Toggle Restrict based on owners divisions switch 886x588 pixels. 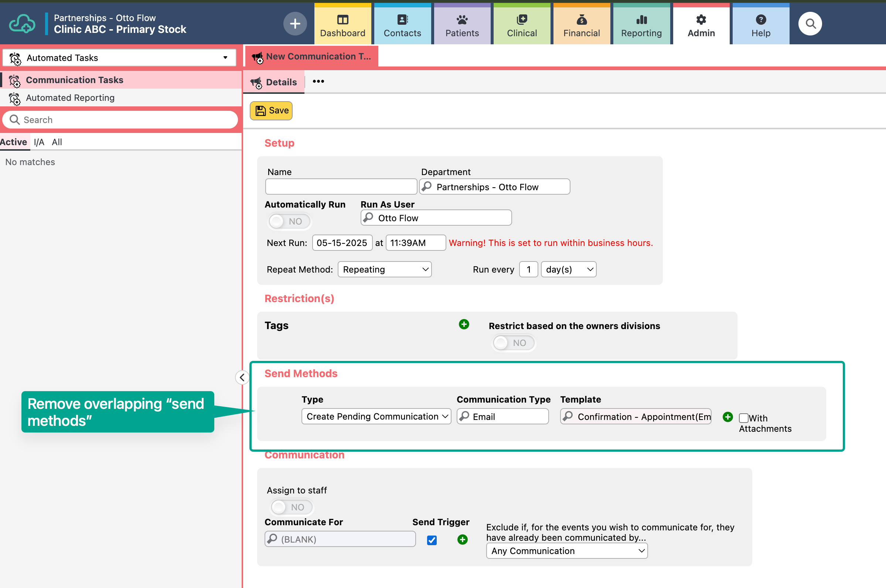coord(514,343)
